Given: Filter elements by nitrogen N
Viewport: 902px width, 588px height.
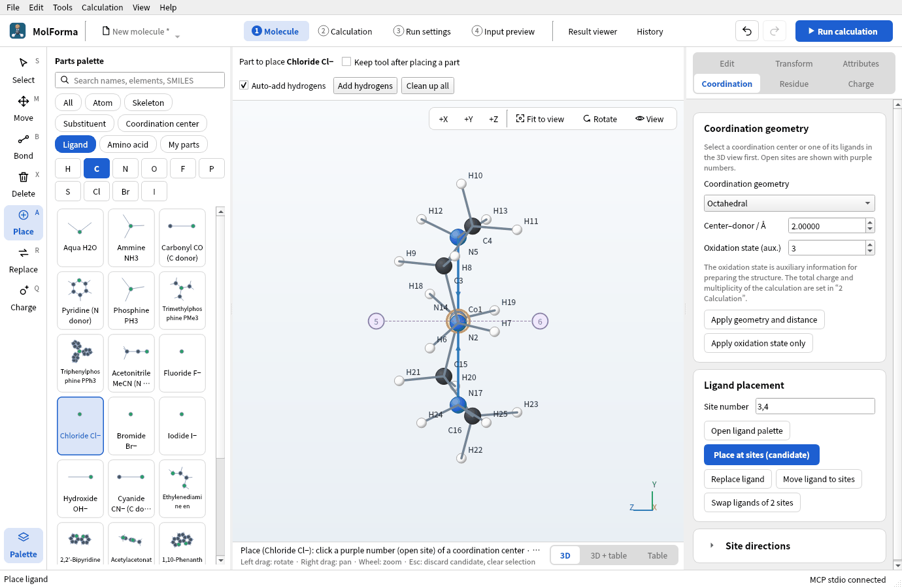Looking at the screenshot, I should coord(125,169).
